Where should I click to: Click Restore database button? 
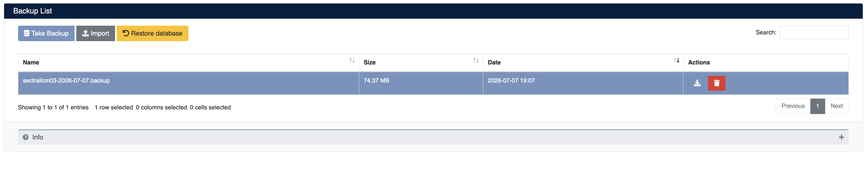coord(152,33)
